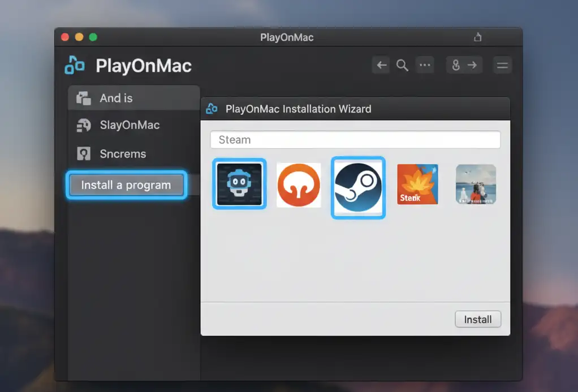This screenshot has height=392, width=578.
Task: Click 'Install a program' in the sidebar
Action: 126,184
